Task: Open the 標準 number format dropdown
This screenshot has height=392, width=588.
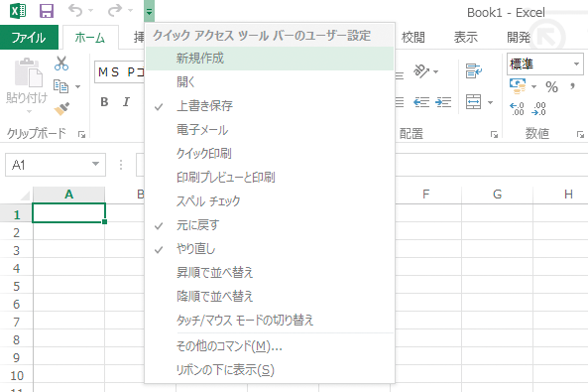Action: pyautogui.click(x=577, y=64)
